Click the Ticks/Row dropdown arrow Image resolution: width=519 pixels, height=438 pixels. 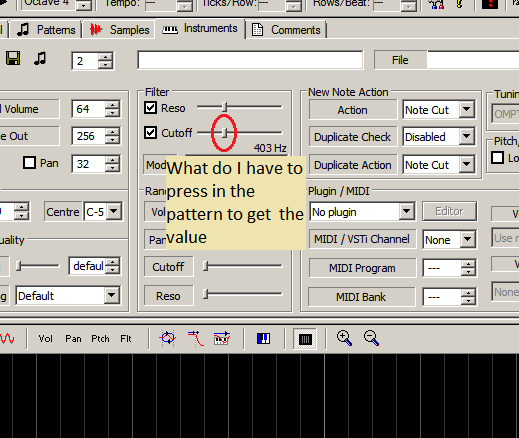click(x=294, y=6)
